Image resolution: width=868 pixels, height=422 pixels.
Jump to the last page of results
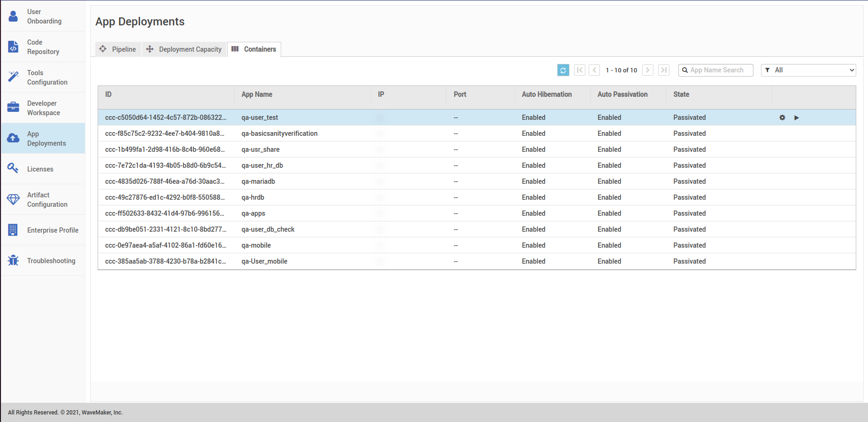coord(663,70)
